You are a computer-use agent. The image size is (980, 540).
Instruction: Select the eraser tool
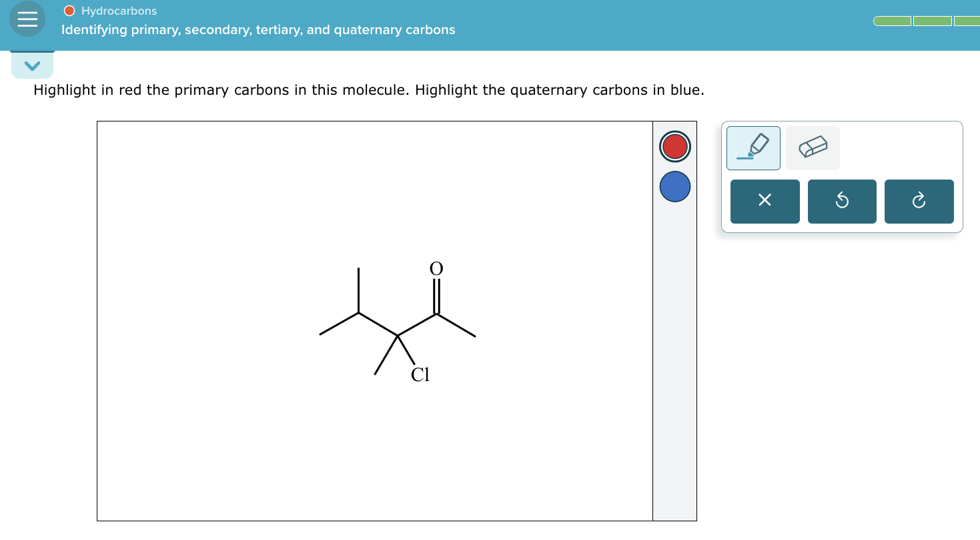click(x=813, y=148)
